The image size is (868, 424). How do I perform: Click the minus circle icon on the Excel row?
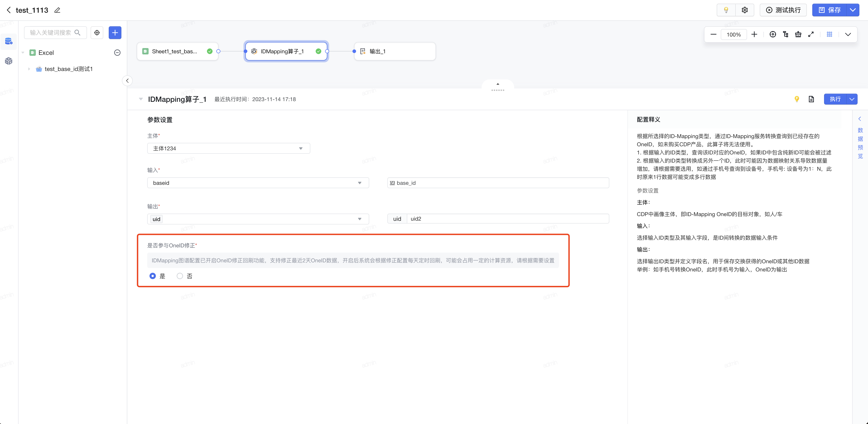tap(117, 53)
